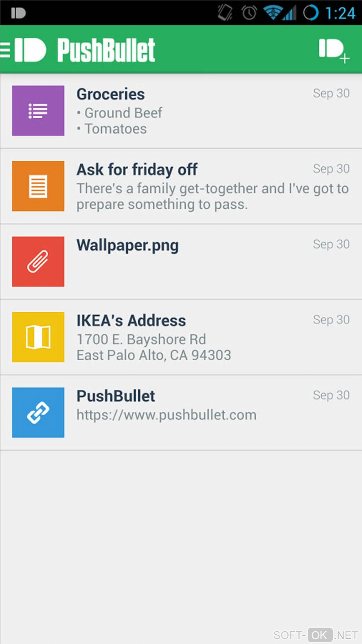The width and height of the screenshot is (362, 644).
Task: Select the Tomatoes list item
Action: (116, 129)
